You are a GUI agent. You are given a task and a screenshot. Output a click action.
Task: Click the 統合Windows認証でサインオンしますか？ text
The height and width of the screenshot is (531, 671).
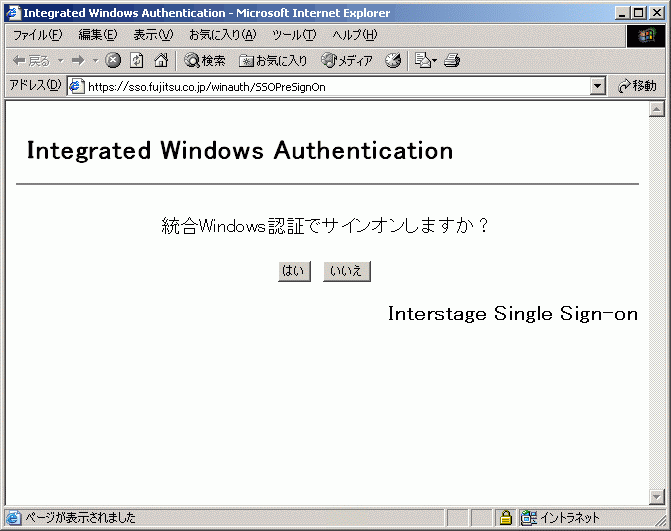coord(325,225)
